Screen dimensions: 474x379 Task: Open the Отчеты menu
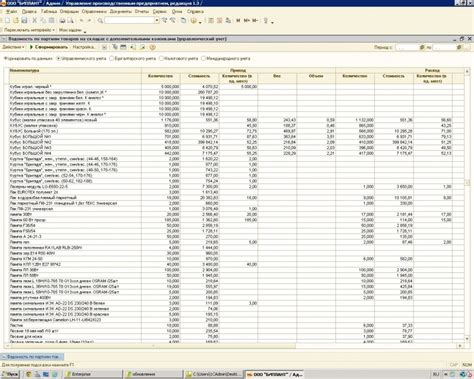142,11
